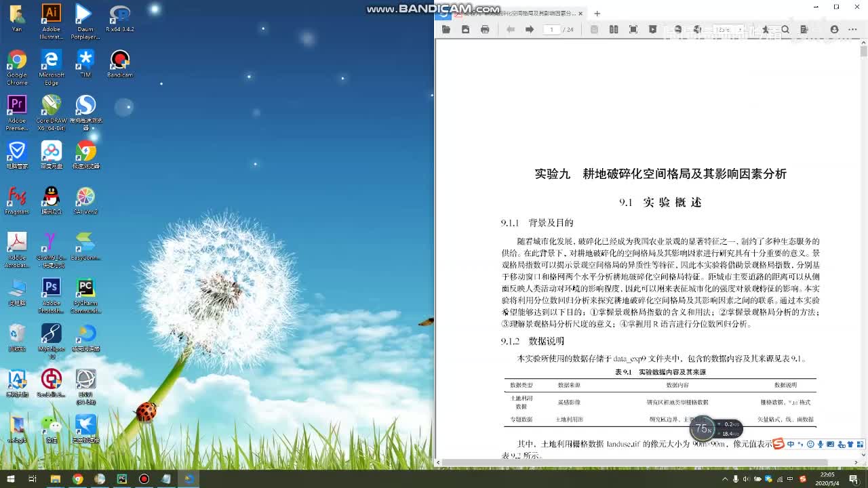Open Adobe Photoshop desktop shortcut
This screenshot has width=868, height=488.
[51, 296]
